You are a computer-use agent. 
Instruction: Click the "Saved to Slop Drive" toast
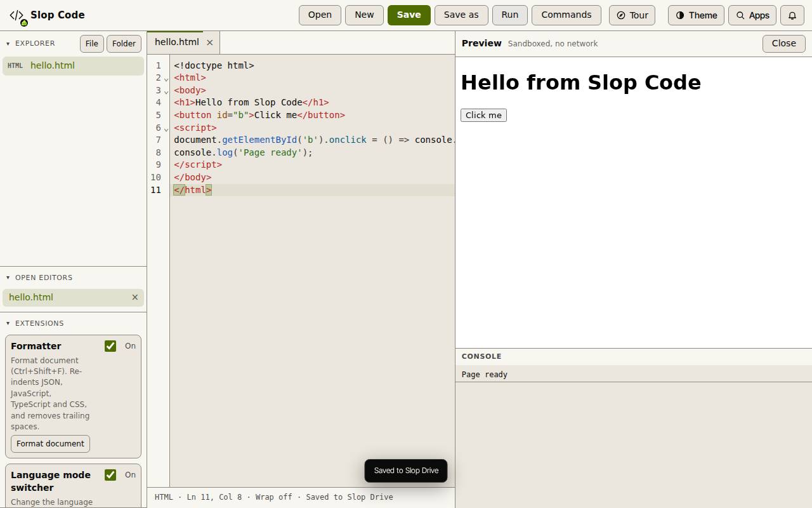click(x=406, y=471)
